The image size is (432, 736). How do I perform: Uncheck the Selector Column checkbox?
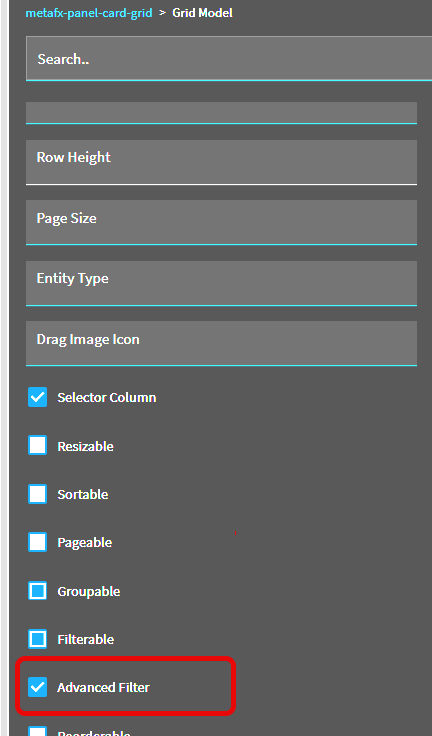pos(38,397)
